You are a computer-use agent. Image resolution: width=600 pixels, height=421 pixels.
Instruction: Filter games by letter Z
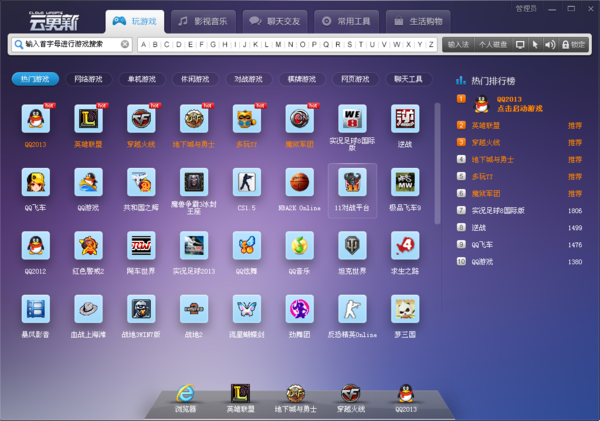[431, 44]
